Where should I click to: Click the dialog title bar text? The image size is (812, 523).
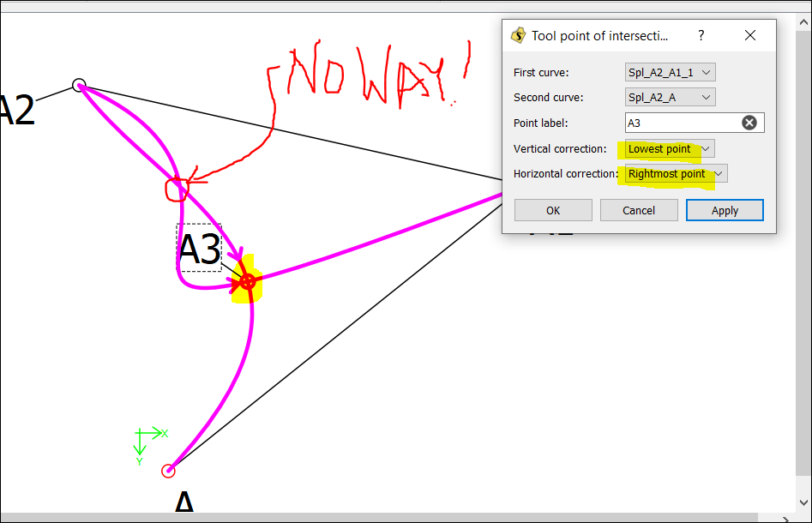tap(598, 36)
